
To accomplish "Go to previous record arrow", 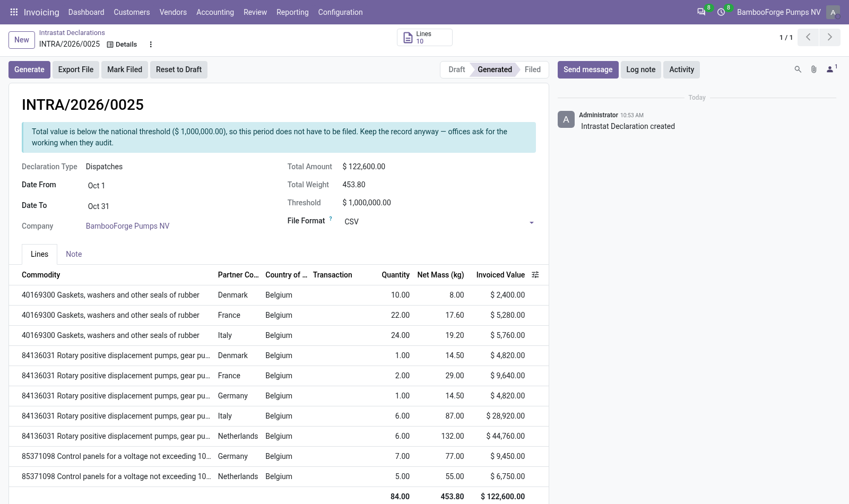I will coord(808,37).
